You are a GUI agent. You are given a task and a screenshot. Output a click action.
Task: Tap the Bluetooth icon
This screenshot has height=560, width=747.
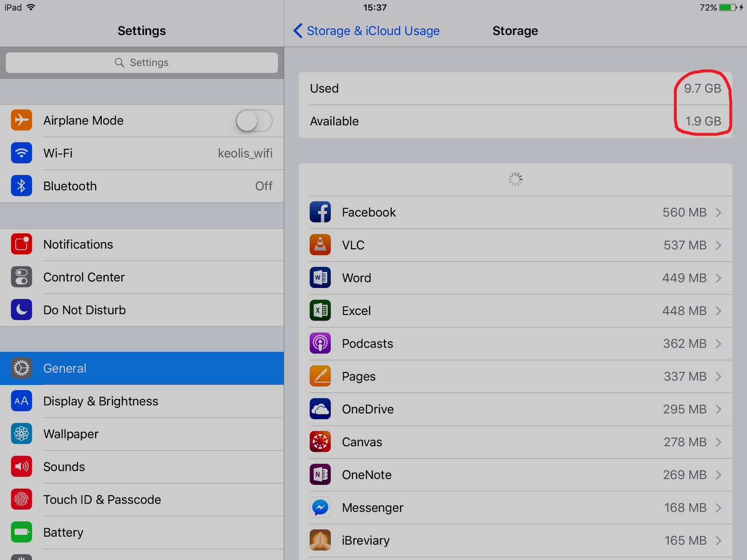(x=21, y=186)
